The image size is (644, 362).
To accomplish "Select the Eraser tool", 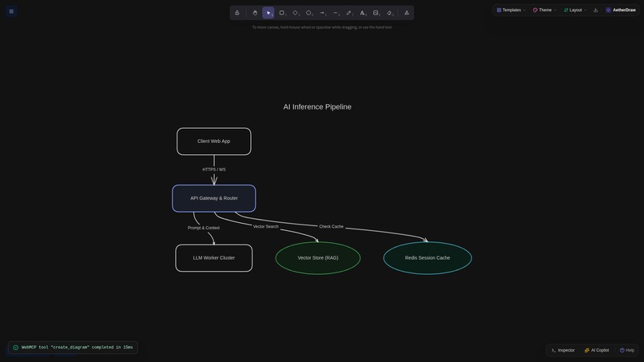I will [x=390, y=13].
